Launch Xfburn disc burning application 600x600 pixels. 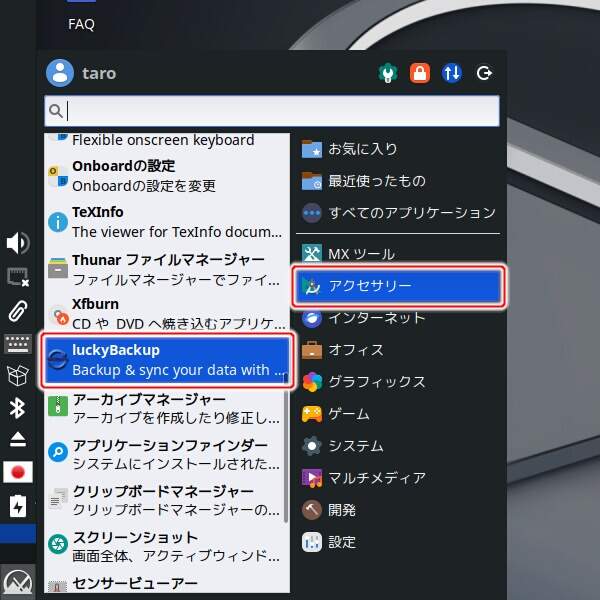click(x=167, y=314)
